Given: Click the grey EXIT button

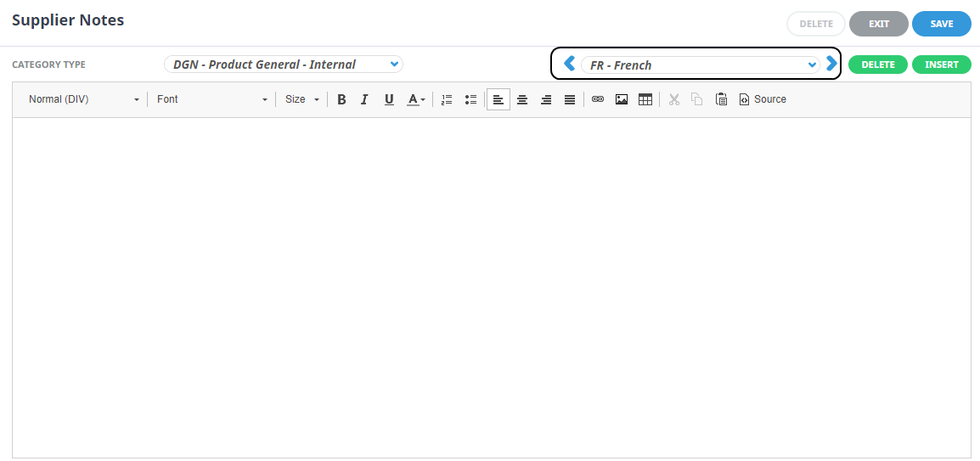Looking at the screenshot, I should (x=878, y=24).
